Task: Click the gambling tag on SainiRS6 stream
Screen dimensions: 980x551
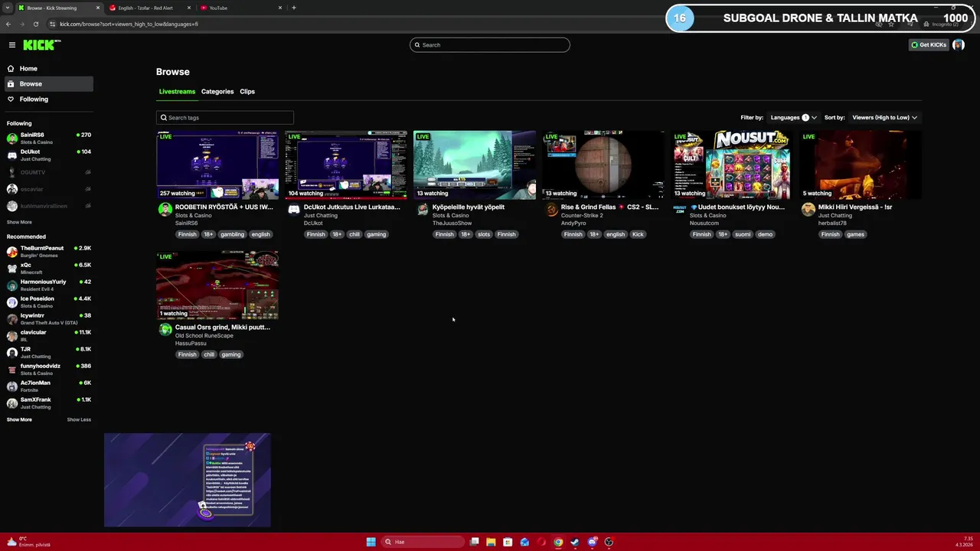Action: click(232, 234)
